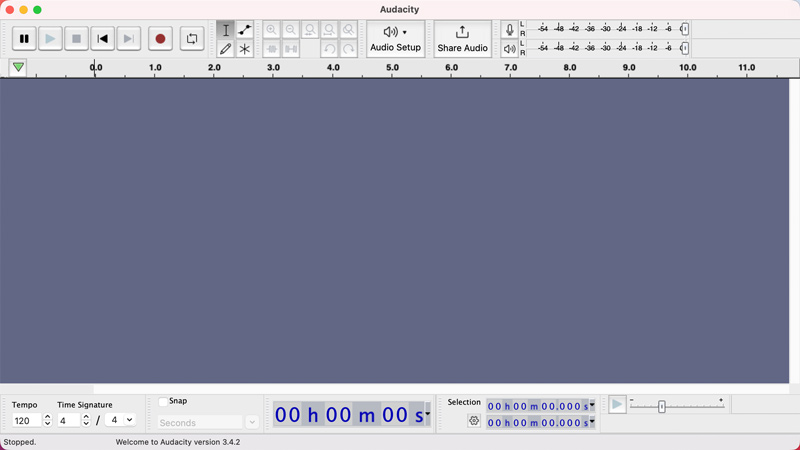Click the Undo icon

coord(330,49)
